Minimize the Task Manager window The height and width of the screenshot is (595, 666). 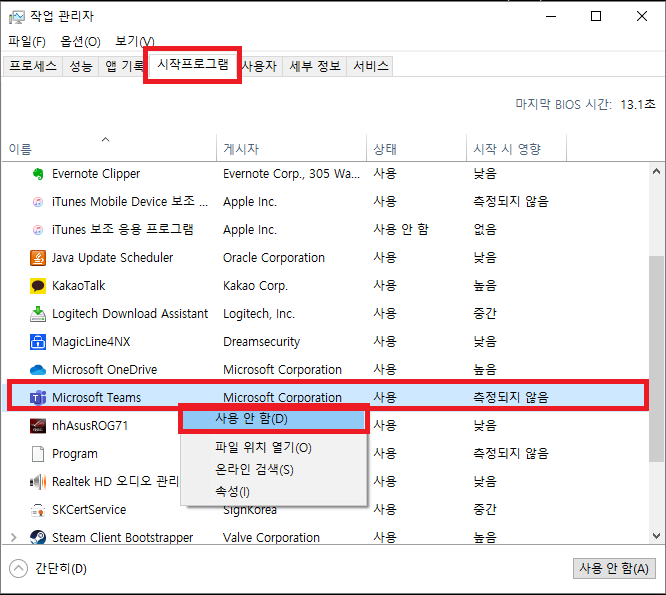coord(551,17)
